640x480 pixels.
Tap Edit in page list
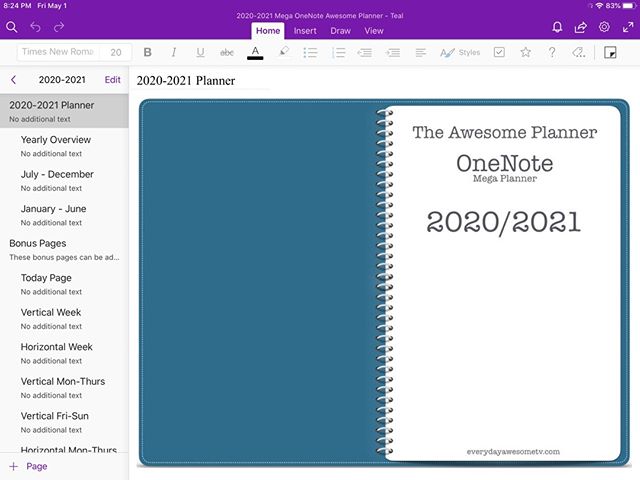[x=113, y=80]
